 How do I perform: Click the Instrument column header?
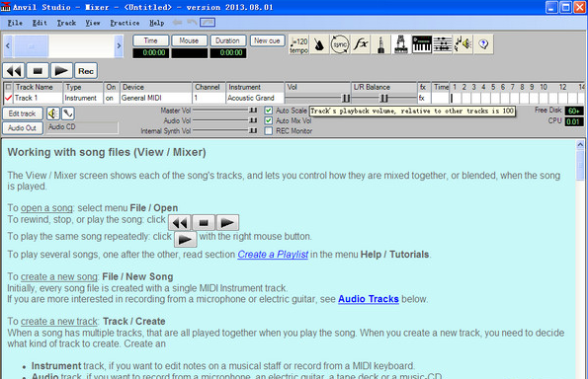pyautogui.click(x=255, y=87)
